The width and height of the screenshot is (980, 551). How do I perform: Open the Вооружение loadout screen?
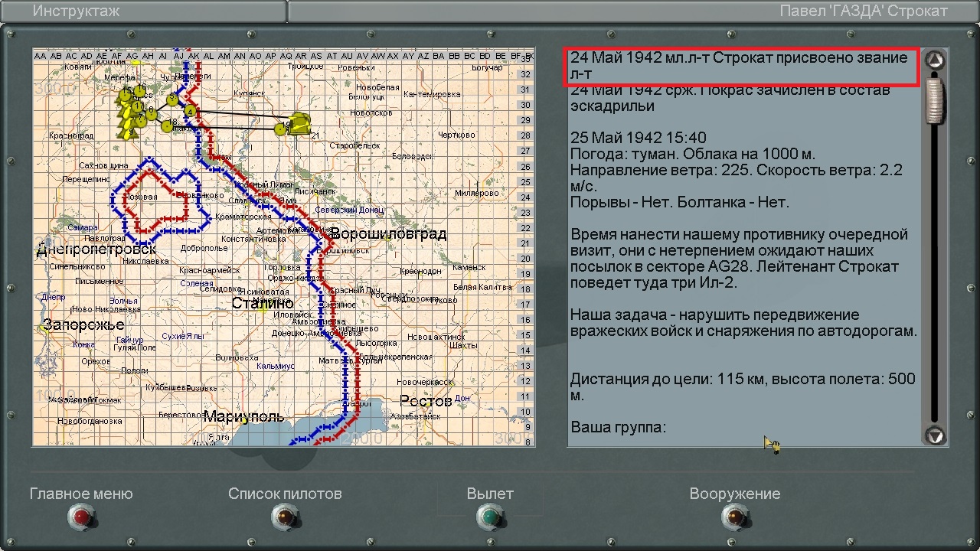tap(735, 518)
